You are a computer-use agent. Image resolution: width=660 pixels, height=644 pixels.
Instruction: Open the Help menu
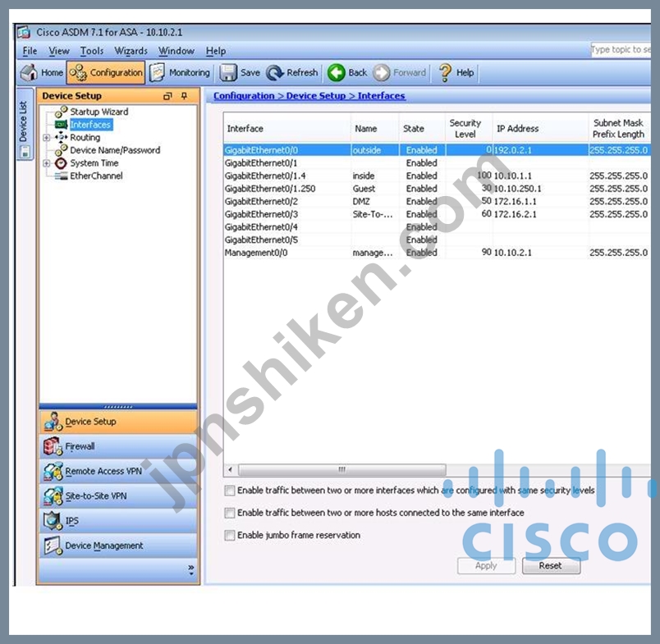click(216, 51)
